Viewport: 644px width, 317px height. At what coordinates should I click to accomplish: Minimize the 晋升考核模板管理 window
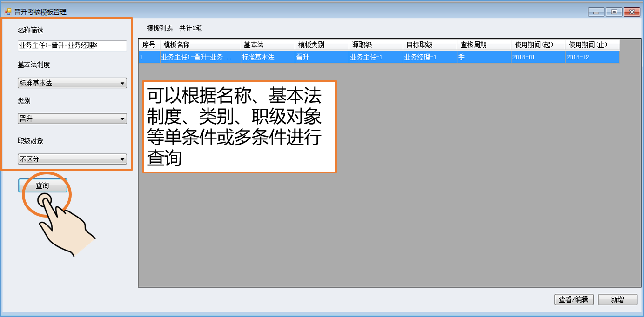(x=596, y=12)
